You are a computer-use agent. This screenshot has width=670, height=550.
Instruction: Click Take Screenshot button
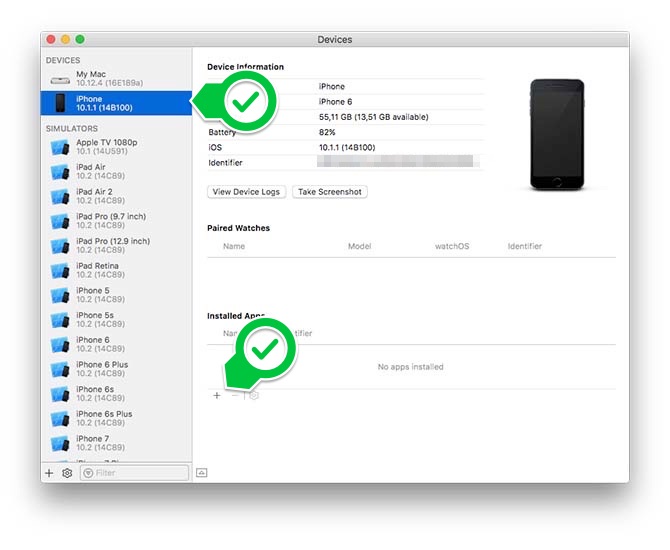(329, 192)
